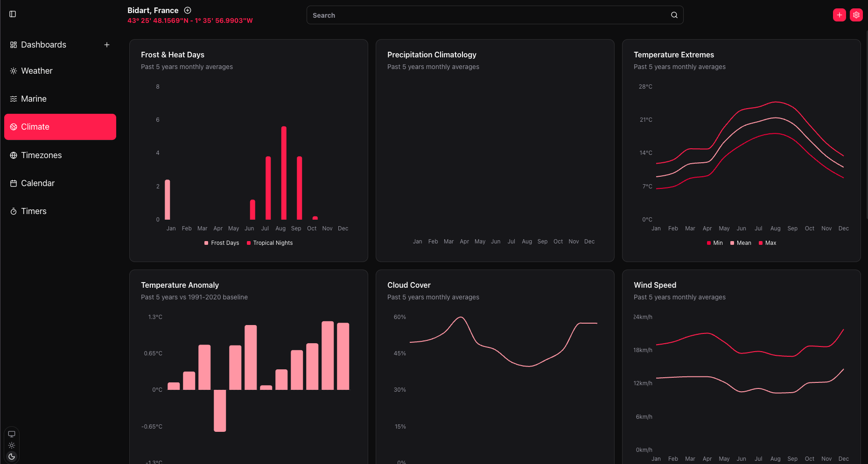Click the calendar icon in the sidebar
This screenshot has height=464, width=868.
[x=14, y=183]
